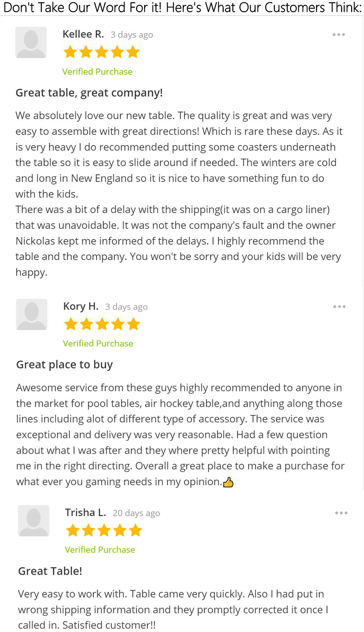Click Verified Purchase under Kory H.'s rating
The width and height of the screenshot is (364, 632).
98,343
